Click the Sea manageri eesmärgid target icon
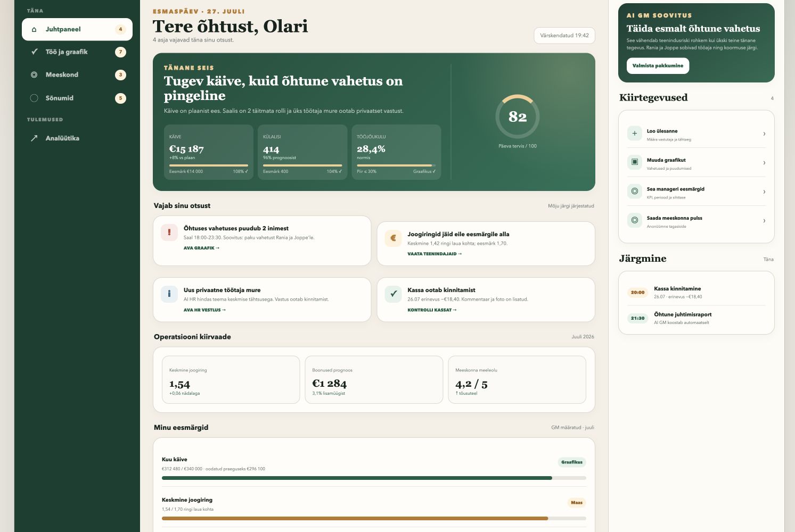This screenshot has height=532, width=795. (x=635, y=191)
